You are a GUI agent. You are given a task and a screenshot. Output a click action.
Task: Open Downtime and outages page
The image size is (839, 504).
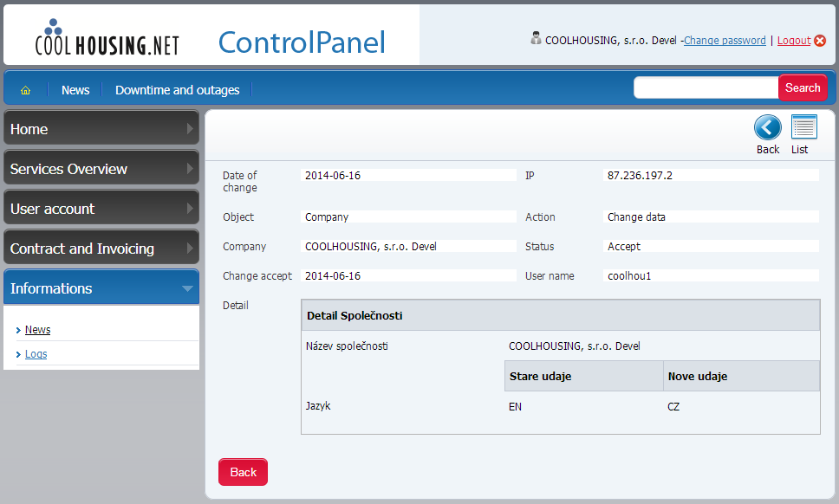pyautogui.click(x=177, y=90)
